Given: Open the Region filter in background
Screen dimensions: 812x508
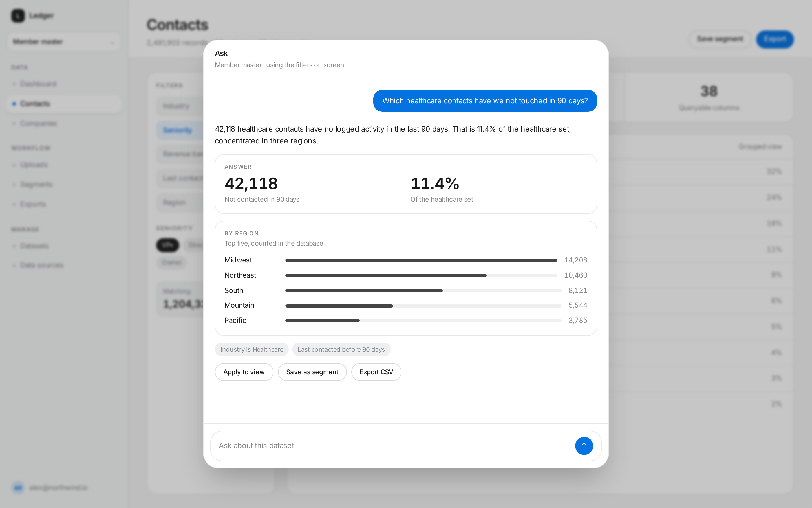Looking at the screenshot, I should pyautogui.click(x=180, y=203).
